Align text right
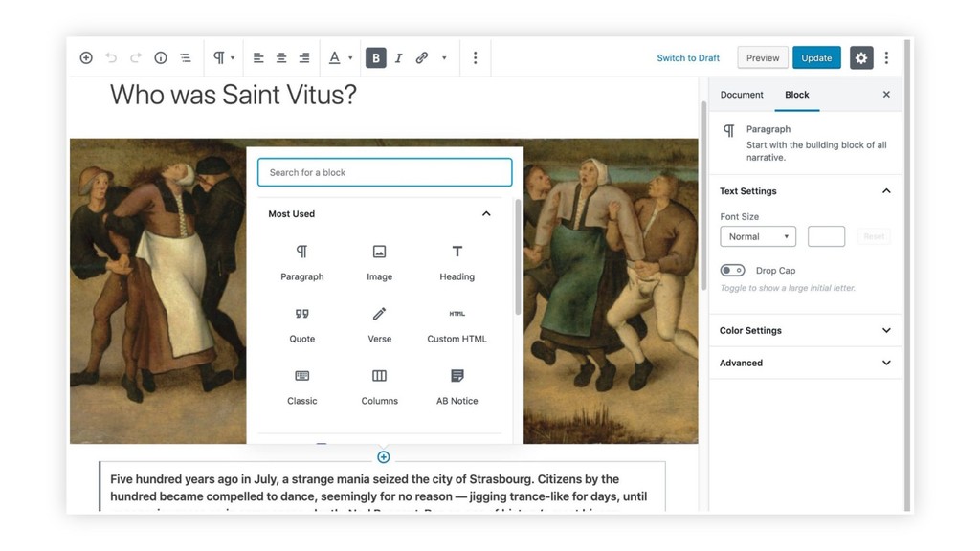This screenshot has width=980, height=551. (304, 57)
